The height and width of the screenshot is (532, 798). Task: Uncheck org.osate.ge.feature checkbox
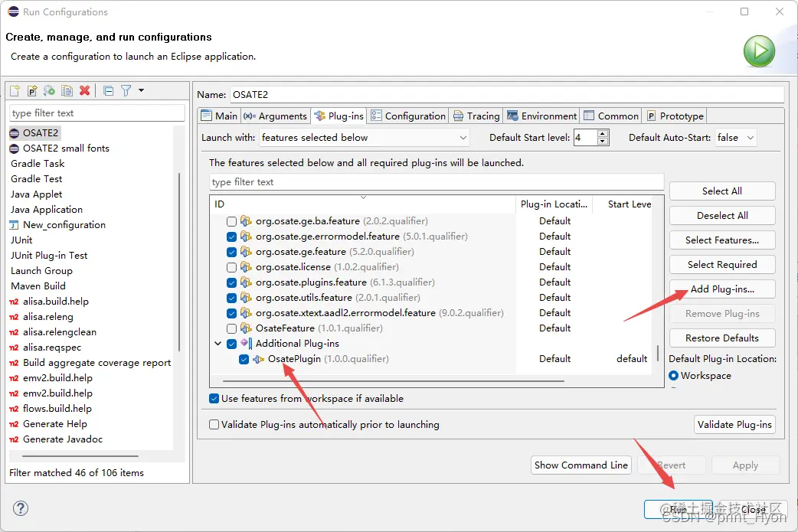(x=231, y=252)
